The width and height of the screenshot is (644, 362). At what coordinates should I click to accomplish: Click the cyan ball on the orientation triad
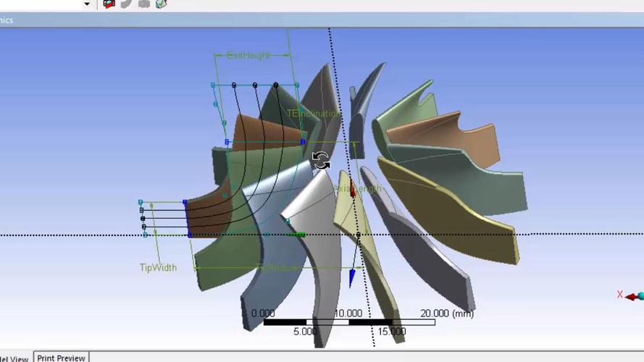coord(641,296)
